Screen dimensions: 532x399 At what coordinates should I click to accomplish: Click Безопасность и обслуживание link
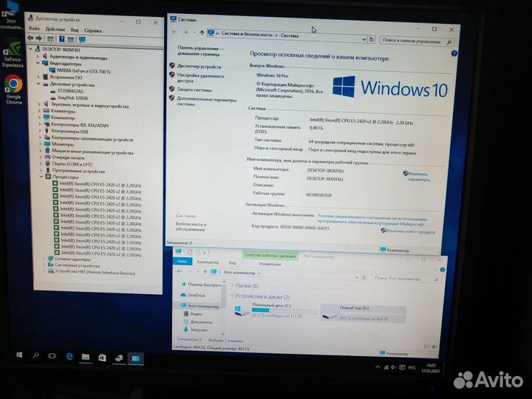pyautogui.click(x=191, y=227)
